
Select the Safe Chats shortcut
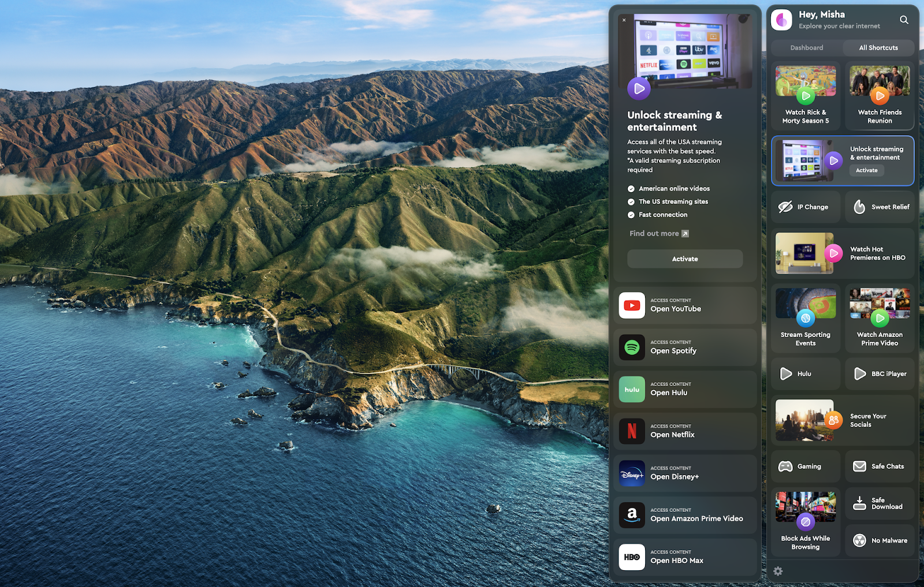[x=880, y=466]
